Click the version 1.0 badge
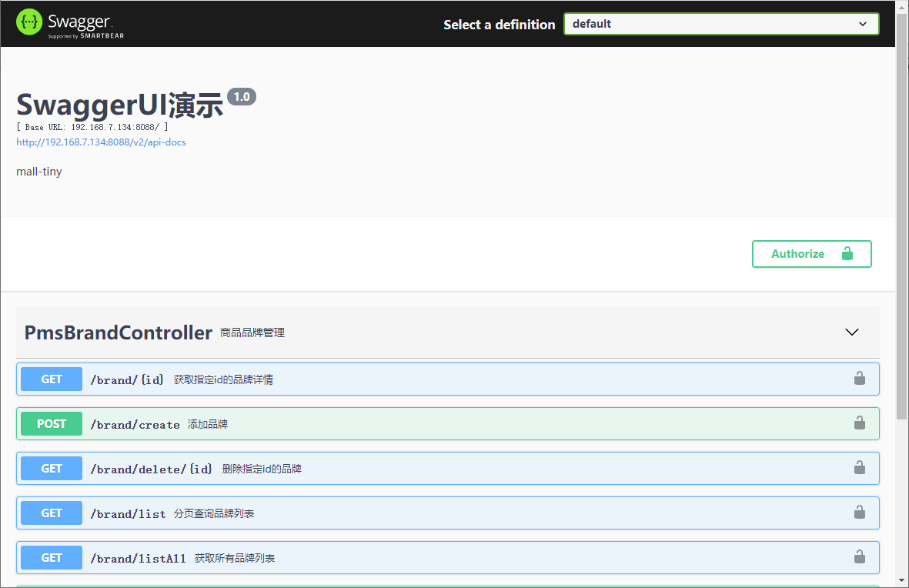This screenshot has width=909, height=588. [x=242, y=97]
